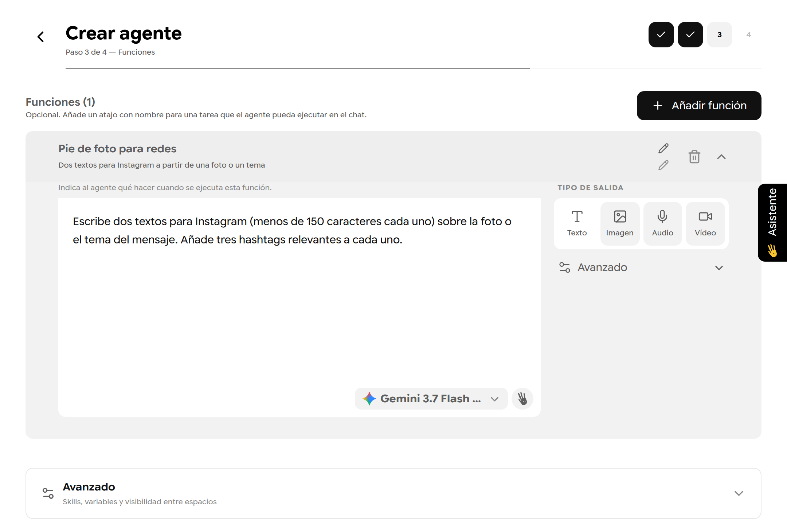Click 'Paso 3 de 4 — Funciones' subtitle
Image resolution: width=787 pixels, height=532 pixels.
(x=110, y=52)
